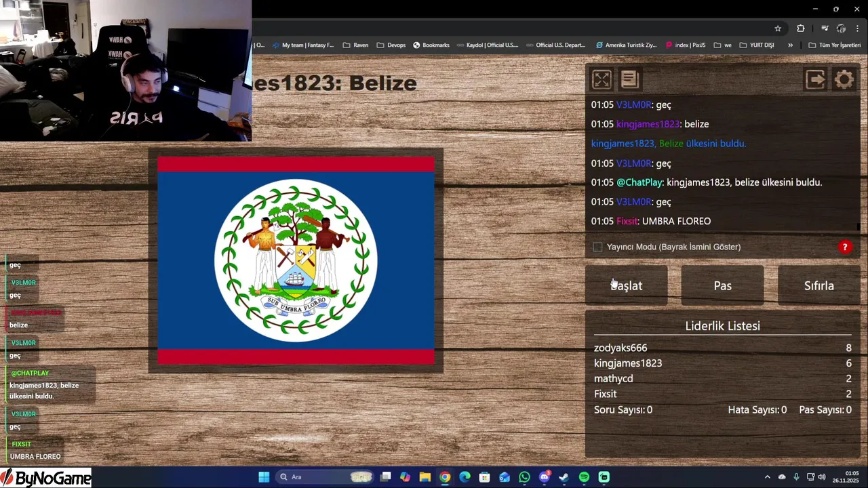Viewport: 868px width, 488px height.
Task: Open Discord from taskbar
Action: click(544, 477)
